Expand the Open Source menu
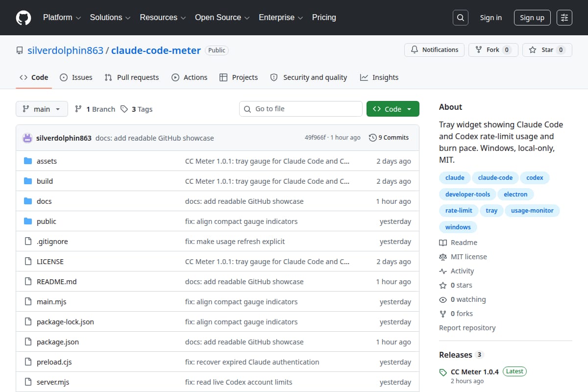The width and height of the screenshot is (588, 392). (222, 18)
